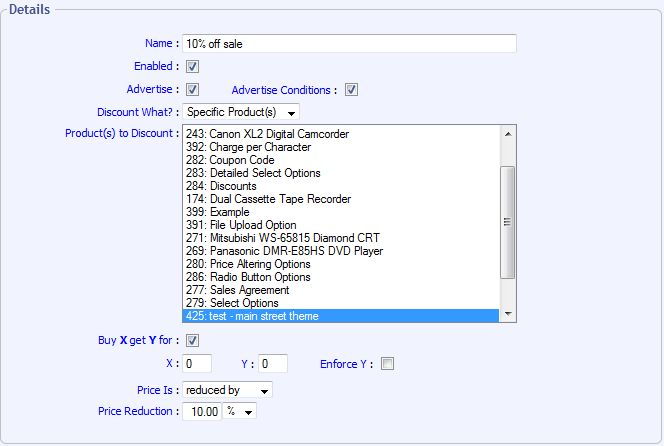Screen dimensions: 664x446
Task: Open the Price Is dropdown
Action: (228, 390)
